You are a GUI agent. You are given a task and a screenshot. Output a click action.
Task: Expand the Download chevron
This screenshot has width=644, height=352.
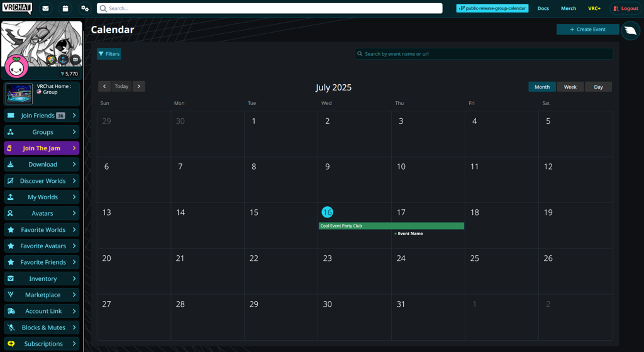(x=74, y=165)
